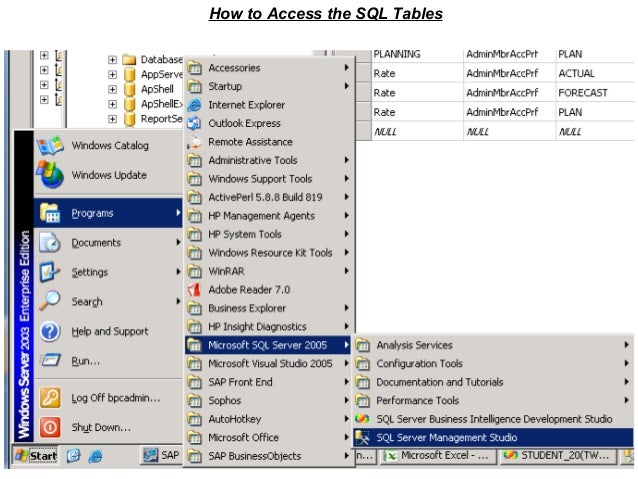This screenshot has height=479, width=638.
Task: Click the red Shut Down icon
Action: 50,427
